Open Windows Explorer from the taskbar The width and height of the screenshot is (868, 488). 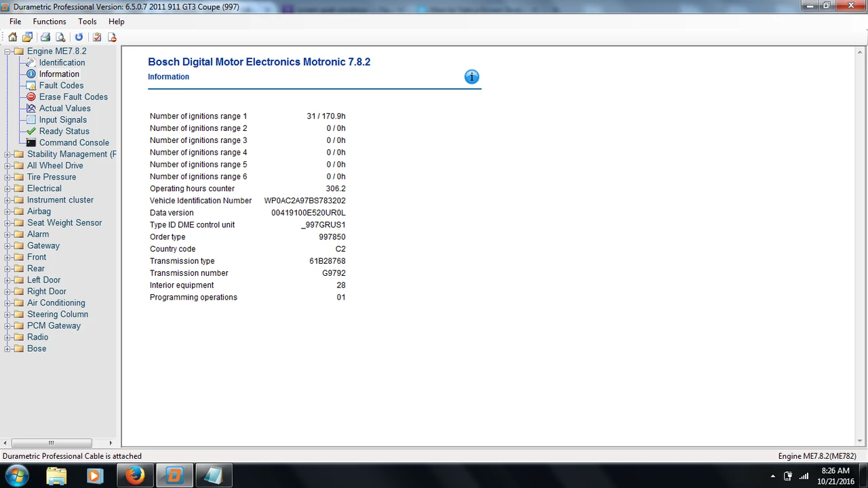pyautogui.click(x=57, y=476)
